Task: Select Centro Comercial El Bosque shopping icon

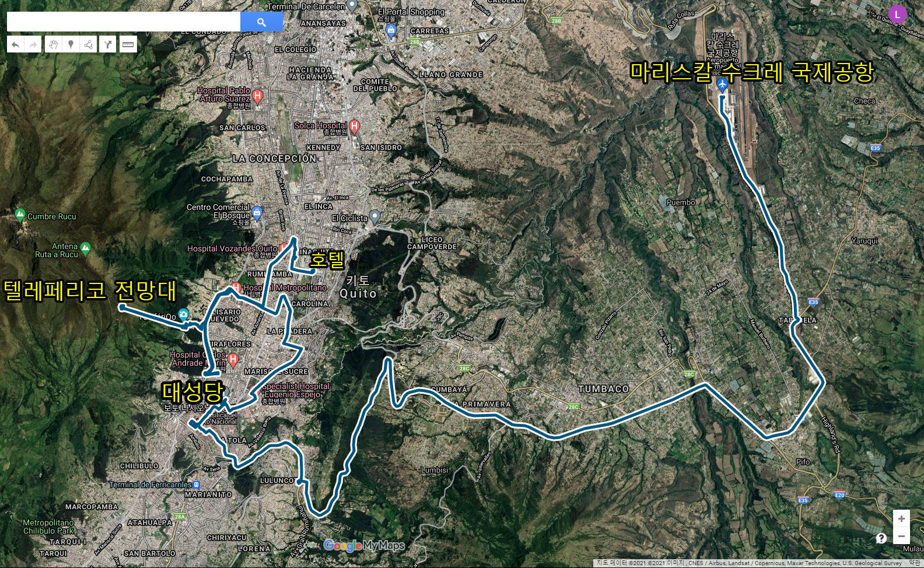Action: click(257, 212)
